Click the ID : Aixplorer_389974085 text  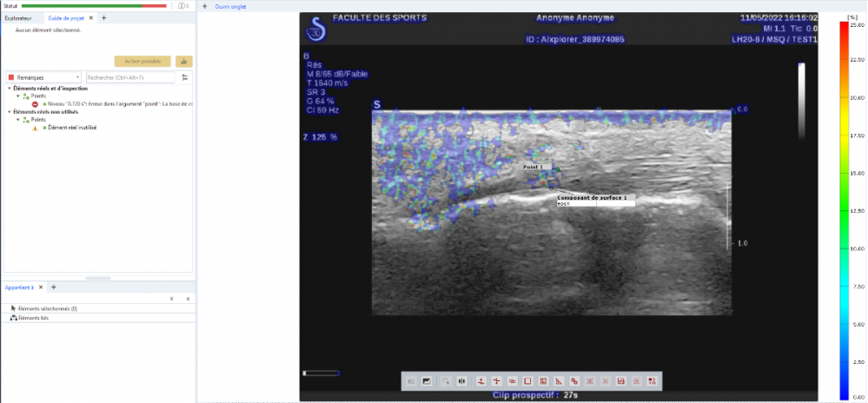(576, 39)
